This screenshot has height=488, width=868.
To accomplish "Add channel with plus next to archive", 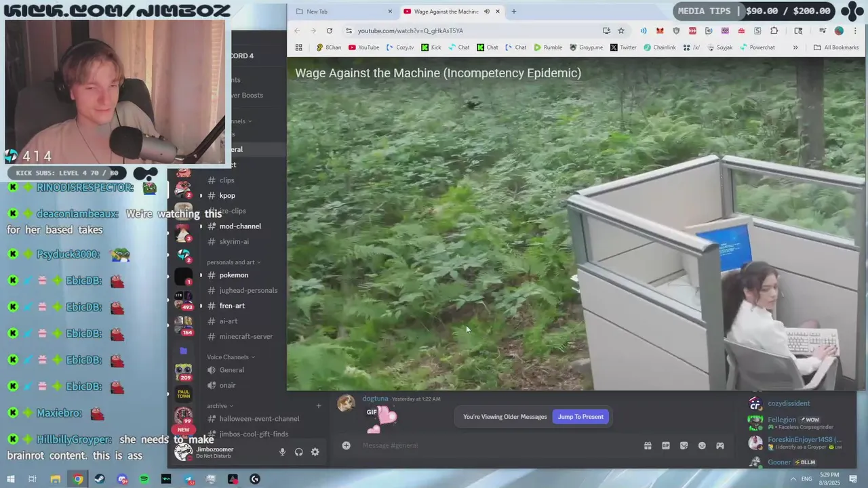I will 319,406.
